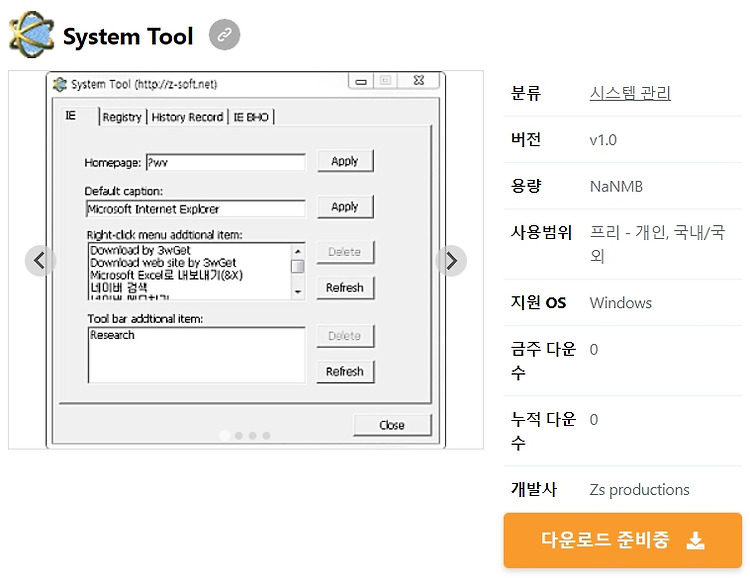This screenshot has height=578, width=750.
Task: Click Apply next to Default caption field
Action: click(345, 207)
